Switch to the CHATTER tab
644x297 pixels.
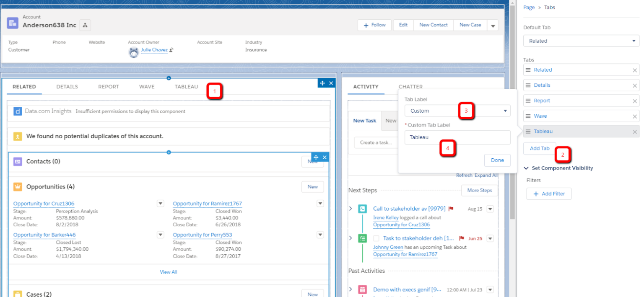tap(410, 87)
